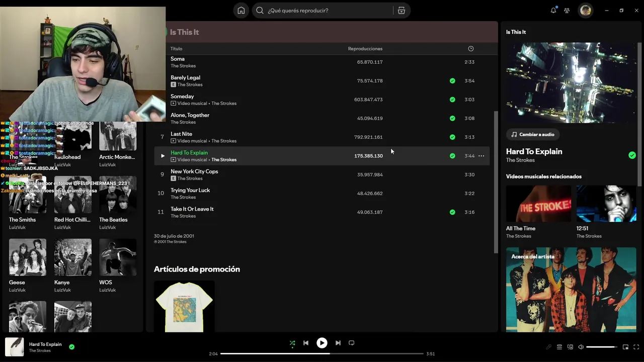This screenshot has height=362, width=644.
Task: Enter fullscreen with the bottom-right icon
Action: (636, 347)
